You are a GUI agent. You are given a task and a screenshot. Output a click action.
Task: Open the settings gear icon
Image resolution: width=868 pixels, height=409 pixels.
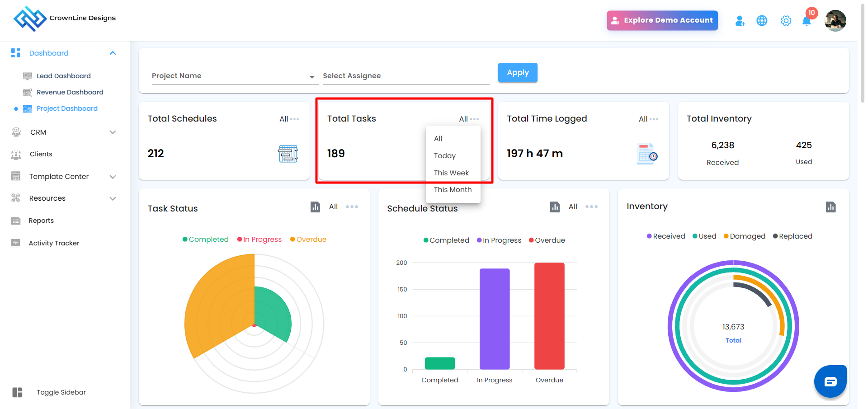point(786,21)
